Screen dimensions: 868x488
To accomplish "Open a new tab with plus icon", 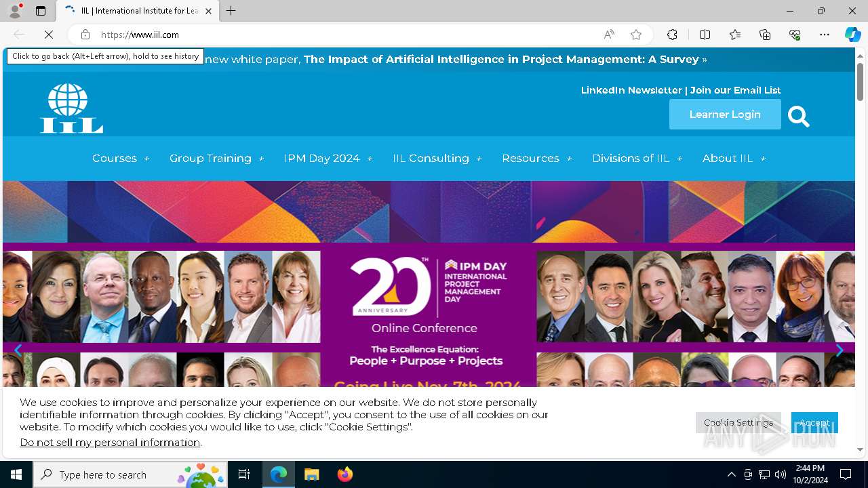I will [231, 11].
